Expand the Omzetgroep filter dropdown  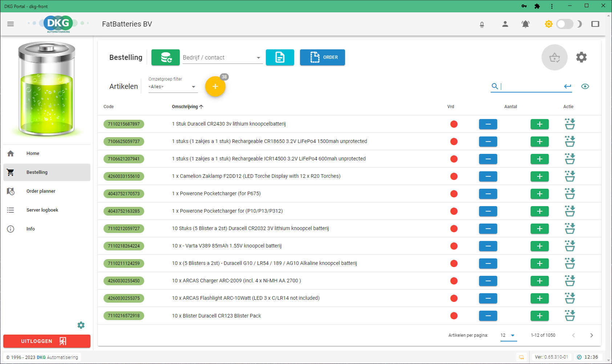(173, 87)
